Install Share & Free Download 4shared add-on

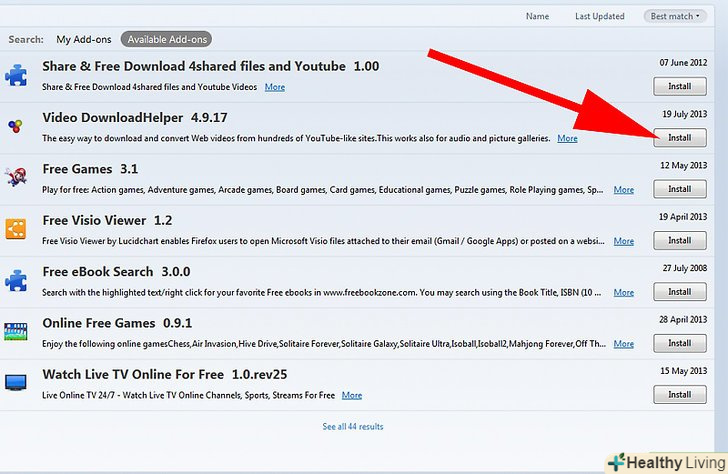click(680, 86)
